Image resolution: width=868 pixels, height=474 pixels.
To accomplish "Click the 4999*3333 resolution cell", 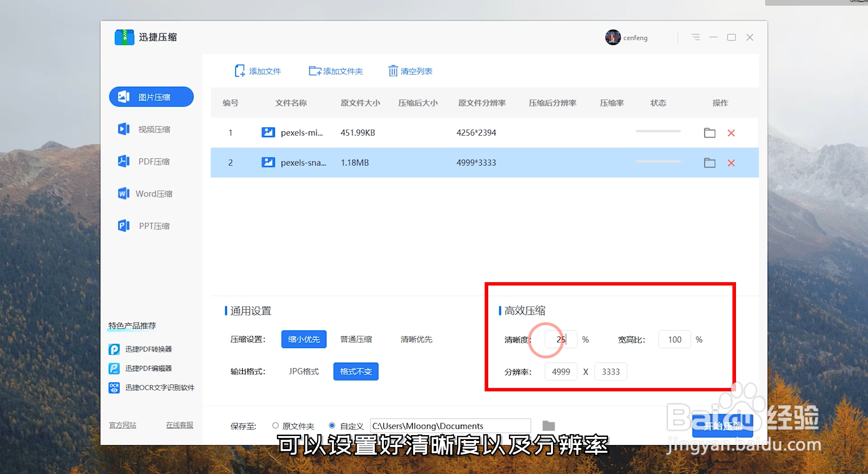I will (476, 162).
